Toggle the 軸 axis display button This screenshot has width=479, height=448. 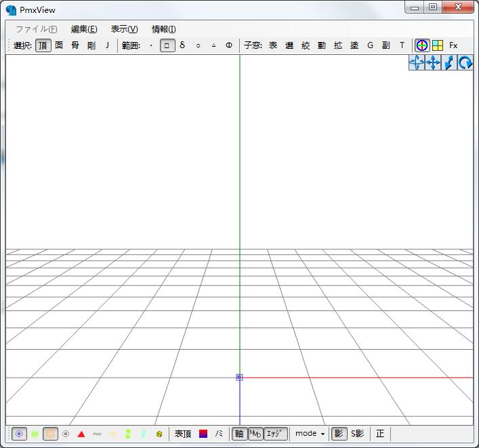click(x=238, y=434)
